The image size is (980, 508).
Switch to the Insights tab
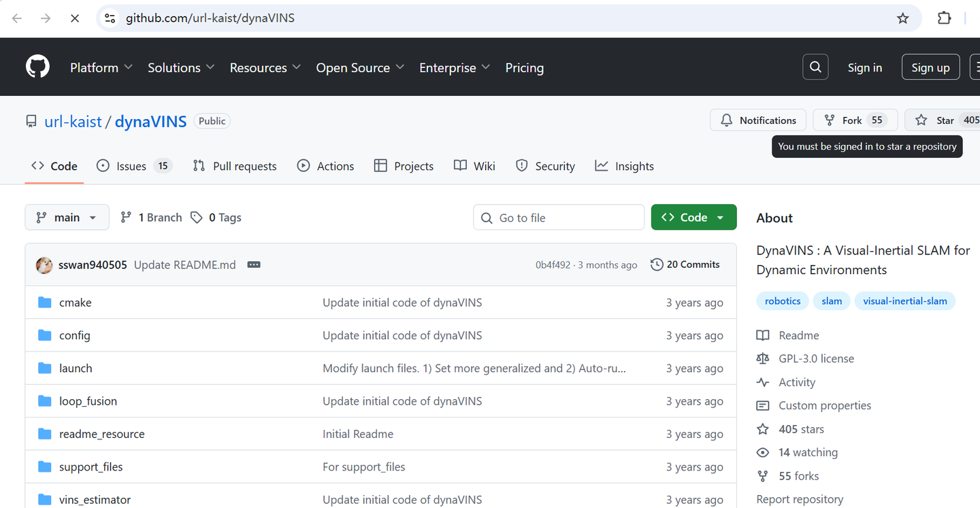624,166
